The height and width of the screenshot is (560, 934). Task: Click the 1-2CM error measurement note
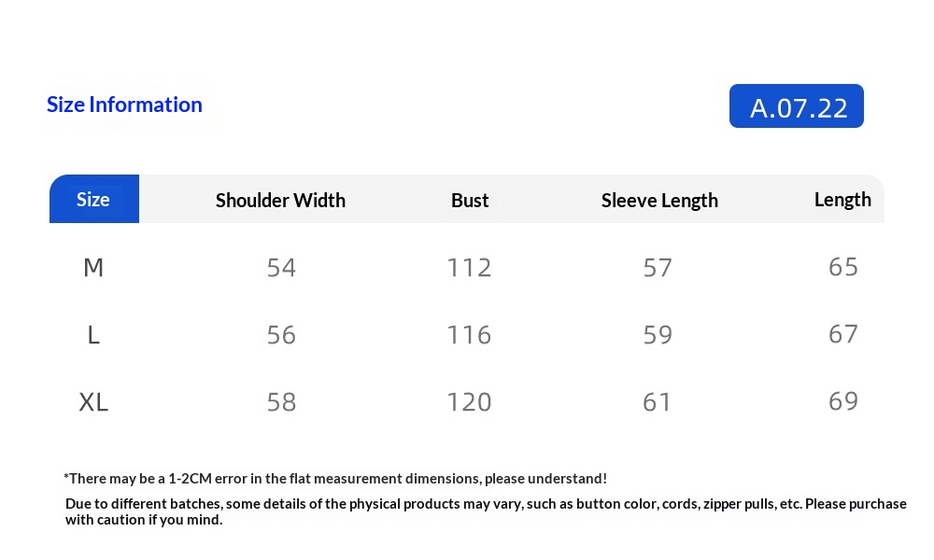[335, 479]
